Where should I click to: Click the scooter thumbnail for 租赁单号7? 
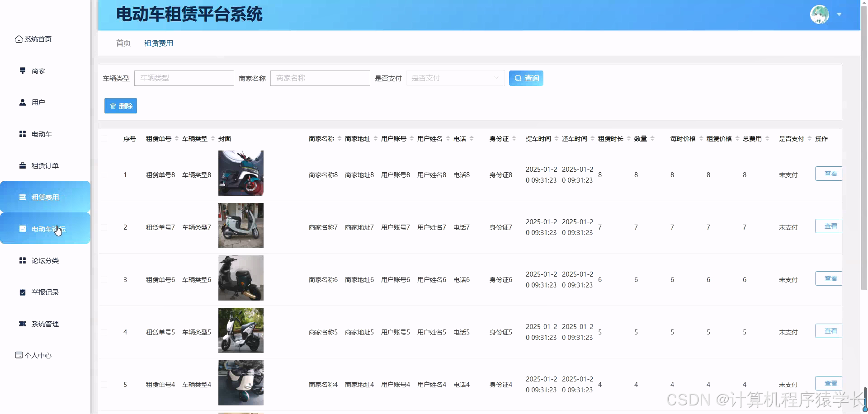[x=241, y=226]
